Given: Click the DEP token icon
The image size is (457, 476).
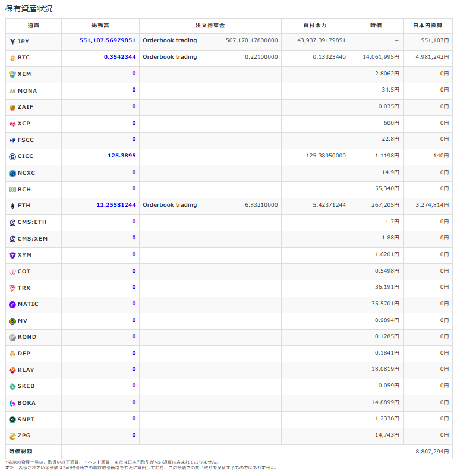Looking at the screenshot, I should point(12,354).
